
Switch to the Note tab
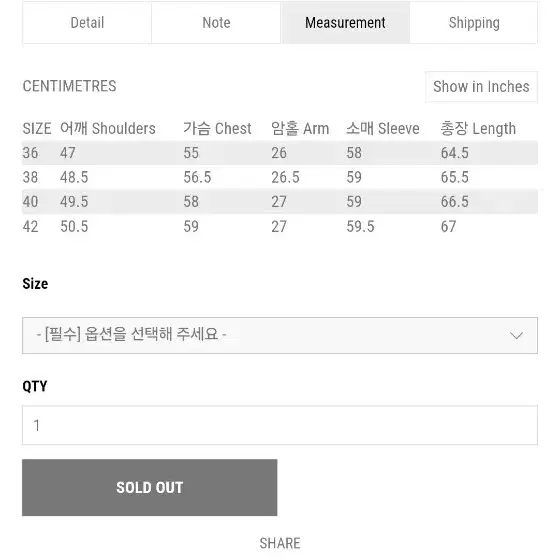[216, 23]
